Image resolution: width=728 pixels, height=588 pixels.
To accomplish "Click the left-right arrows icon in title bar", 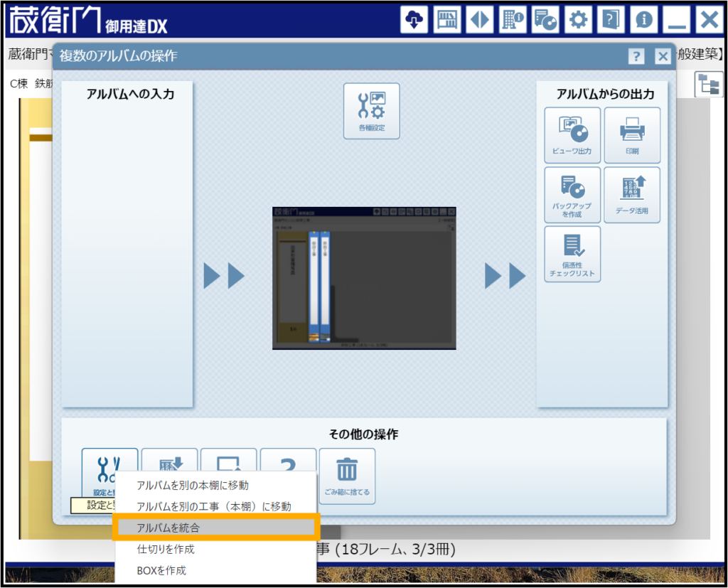I will tap(480, 19).
